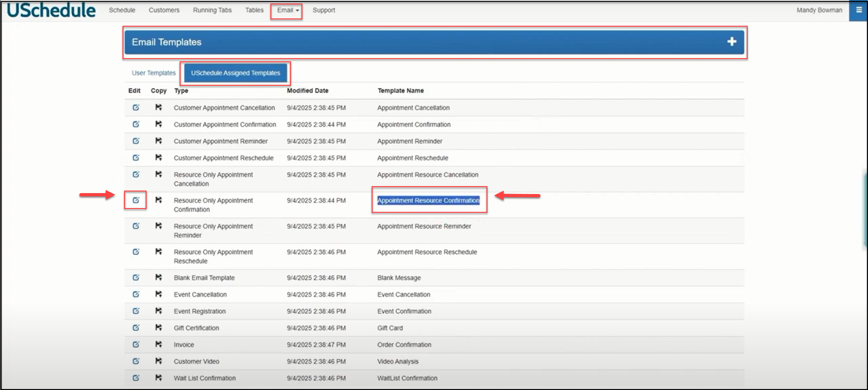Expand the Email dropdown menu

(x=288, y=10)
